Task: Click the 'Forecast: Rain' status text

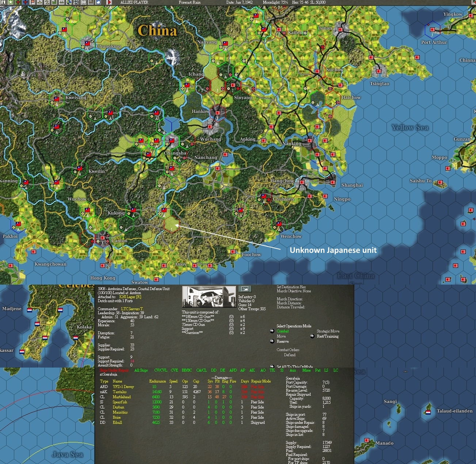Action: pos(190,2)
